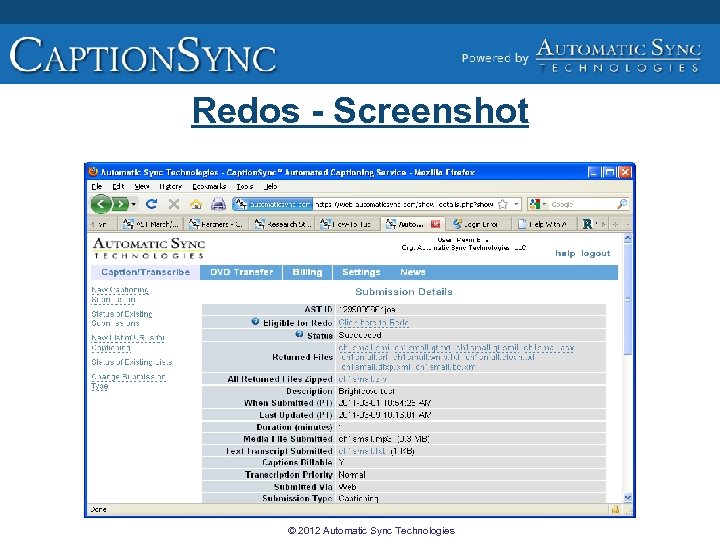Click the page scrollbar up arrow
This screenshot has height=540, width=720.
point(627,239)
